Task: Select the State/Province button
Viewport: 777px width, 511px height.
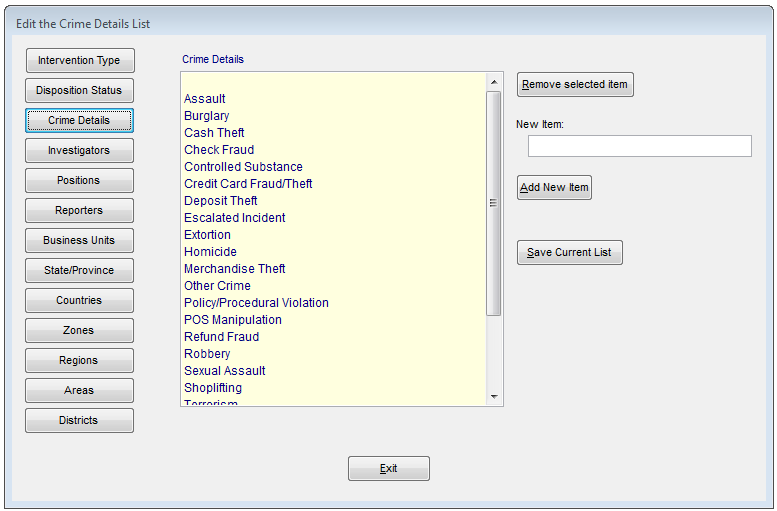Action: [79, 270]
